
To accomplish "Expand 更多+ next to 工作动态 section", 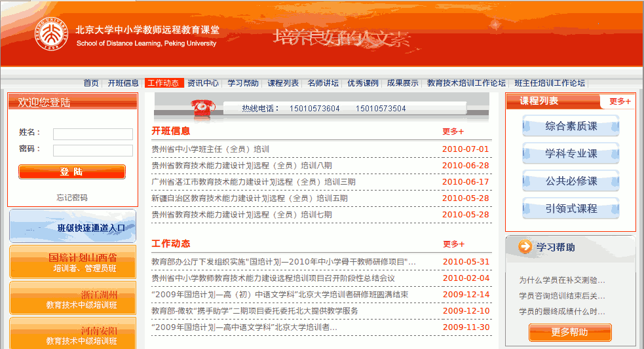I will pyautogui.click(x=453, y=244).
